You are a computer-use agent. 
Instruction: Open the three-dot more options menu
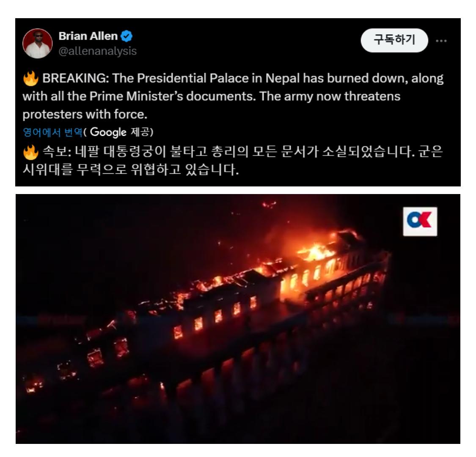tap(441, 41)
